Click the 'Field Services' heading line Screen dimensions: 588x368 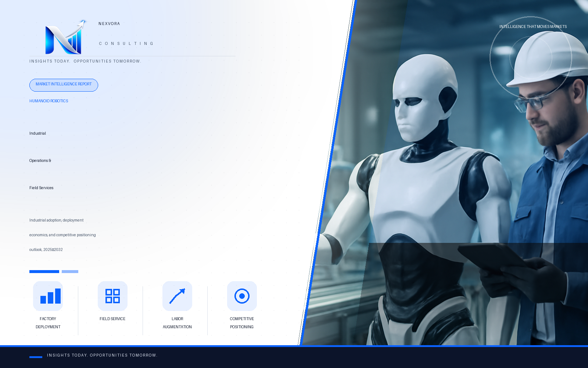(x=42, y=188)
